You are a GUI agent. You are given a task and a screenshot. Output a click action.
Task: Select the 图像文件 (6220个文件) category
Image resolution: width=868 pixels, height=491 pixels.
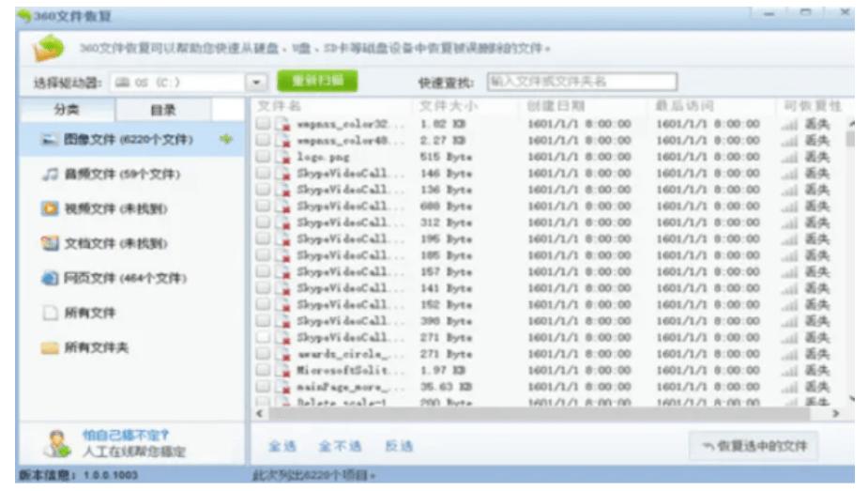[131, 140]
